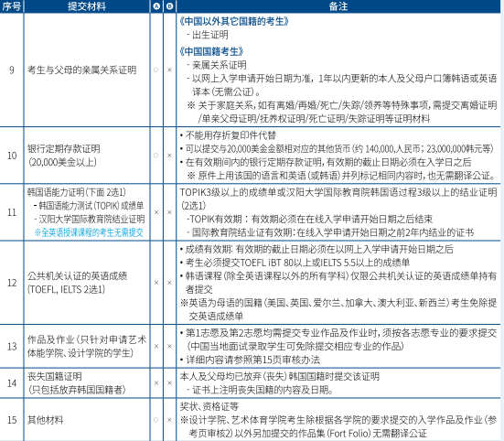Click (只包括放弃韩国国籍者) text
The width and height of the screenshot is (504, 441).
point(77,390)
